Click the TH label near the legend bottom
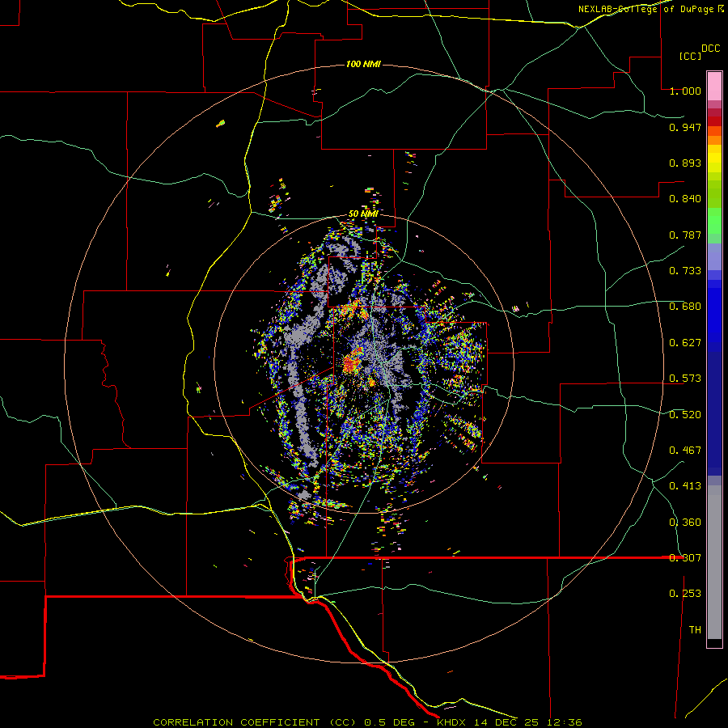The image size is (728, 728). pos(695,630)
